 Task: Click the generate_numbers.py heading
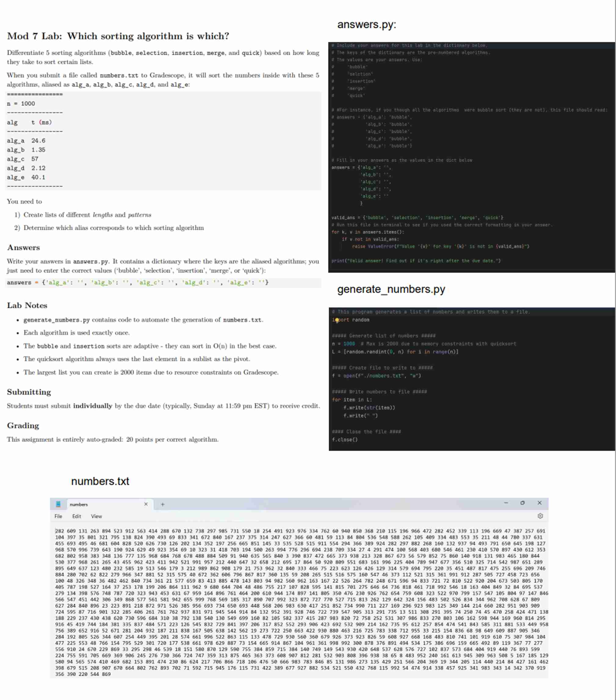[391, 289]
